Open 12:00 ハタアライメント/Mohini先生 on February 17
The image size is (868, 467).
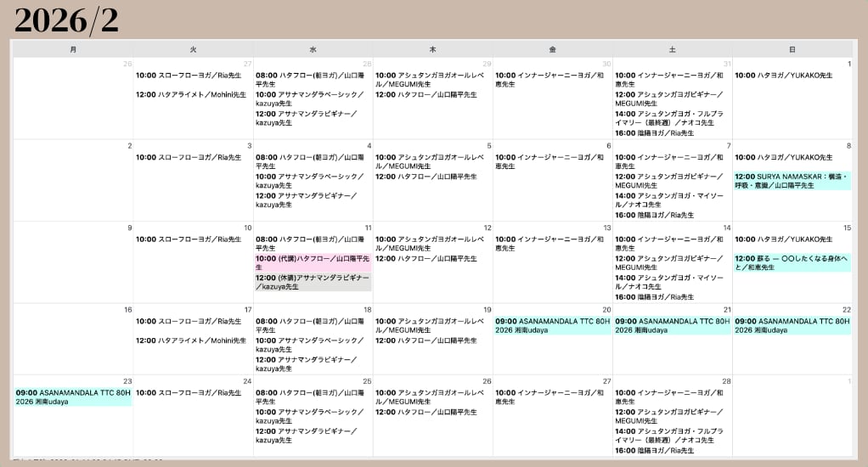click(x=191, y=340)
